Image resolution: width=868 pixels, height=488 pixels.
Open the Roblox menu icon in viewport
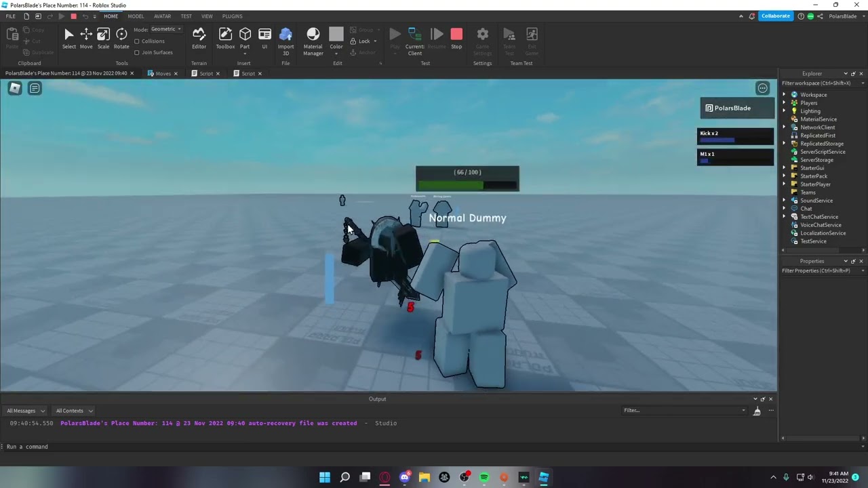coord(14,88)
